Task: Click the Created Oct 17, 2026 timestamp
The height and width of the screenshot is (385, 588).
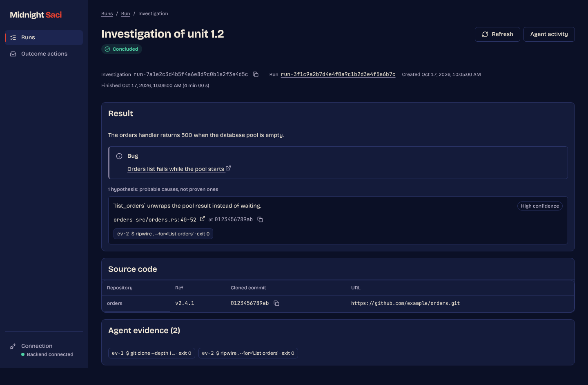Action: point(441,74)
